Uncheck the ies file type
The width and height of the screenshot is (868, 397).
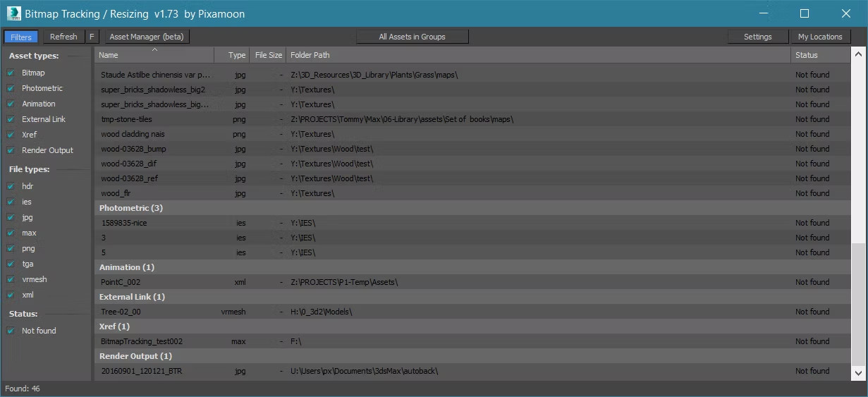click(x=11, y=202)
